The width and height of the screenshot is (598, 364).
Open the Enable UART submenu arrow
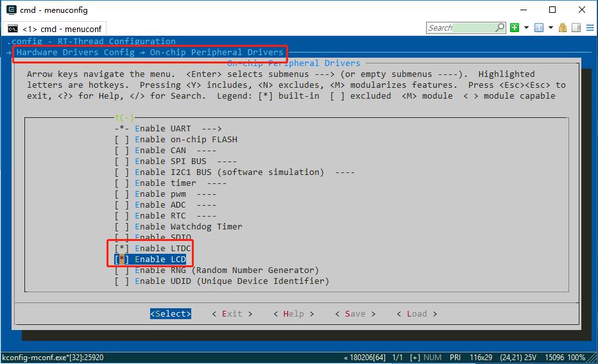[212, 129]
